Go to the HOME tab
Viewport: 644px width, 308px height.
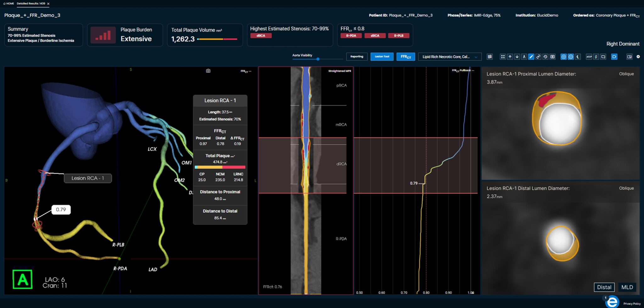pyautogui.click(x=8, y=3)
